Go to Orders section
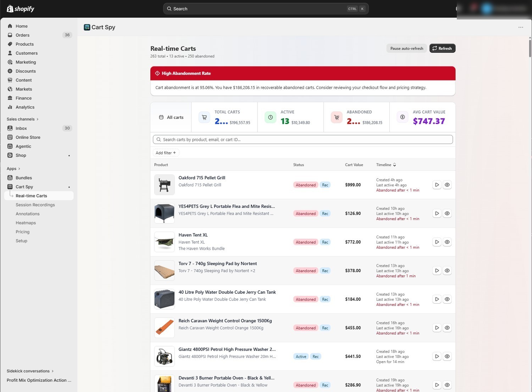 click(22, 35)
